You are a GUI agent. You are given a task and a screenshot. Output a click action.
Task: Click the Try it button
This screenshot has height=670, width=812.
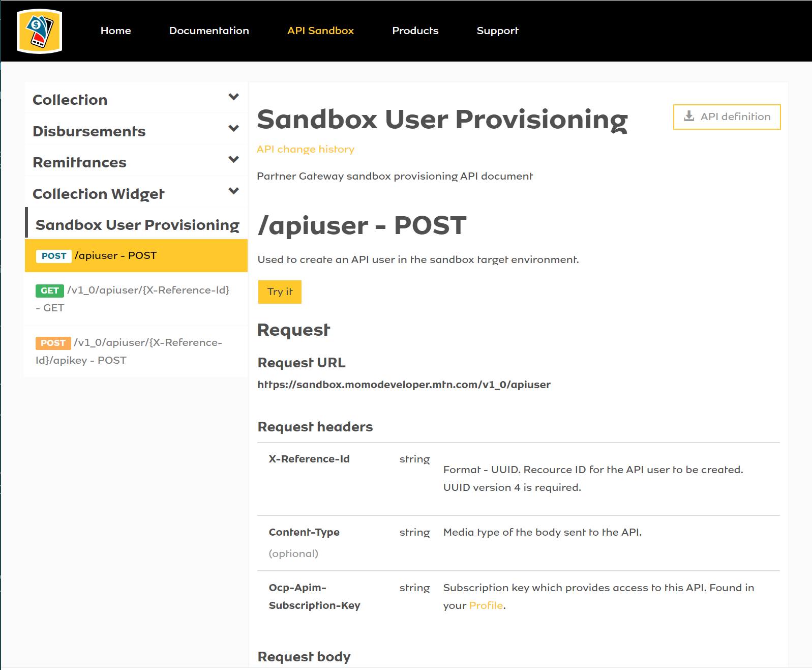coord(280,292)
